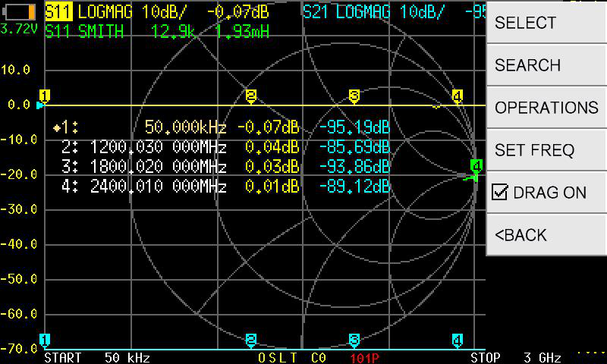Open the SEARCH marker menu

click(546, 65)
